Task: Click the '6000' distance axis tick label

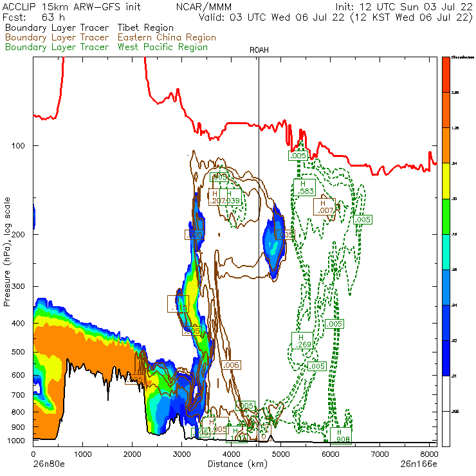Action: [x=330, y=454]
